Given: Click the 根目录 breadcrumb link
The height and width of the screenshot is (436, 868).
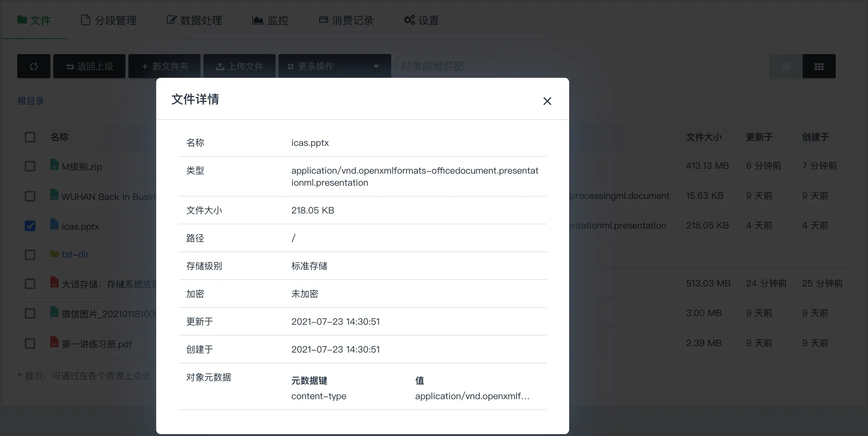Looking at the screenshot, I should [x=31, y=101].
